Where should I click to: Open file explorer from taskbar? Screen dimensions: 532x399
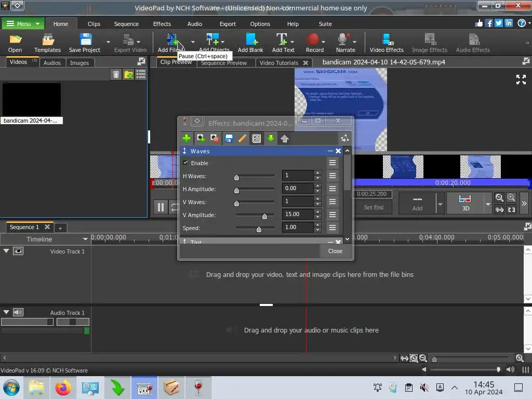point(36,388)
